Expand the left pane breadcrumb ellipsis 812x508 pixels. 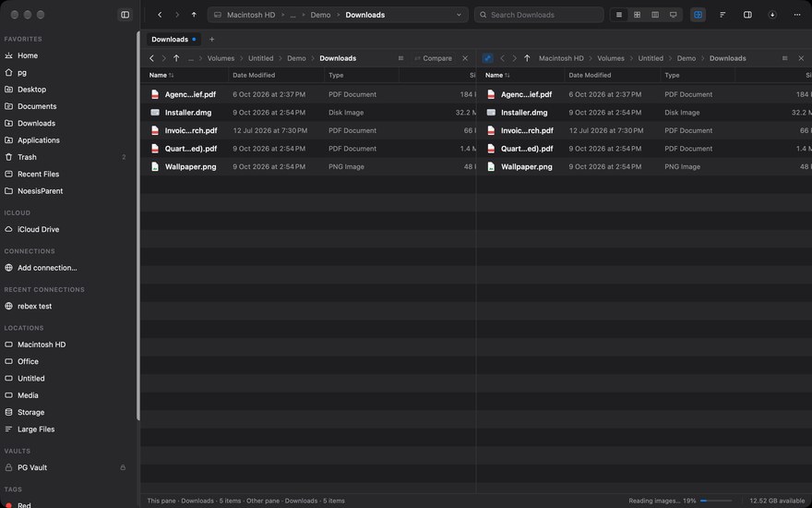coord(191,58)
